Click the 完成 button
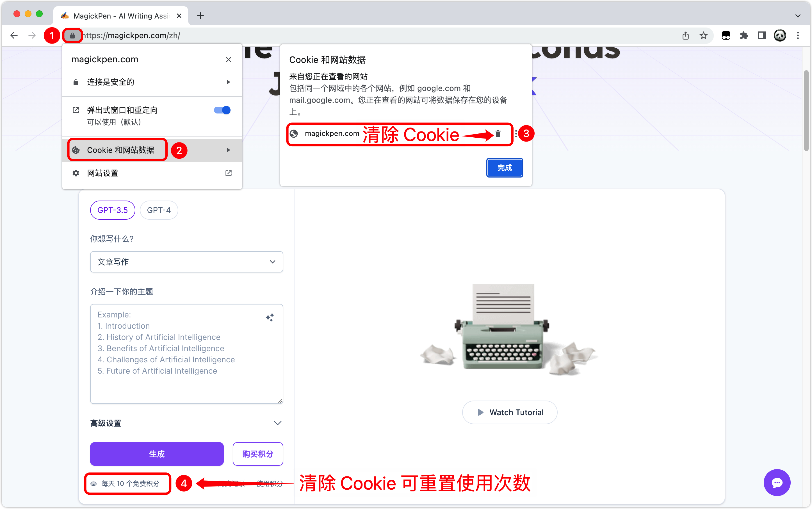This screenshot has height=509, width=812. 505,168
